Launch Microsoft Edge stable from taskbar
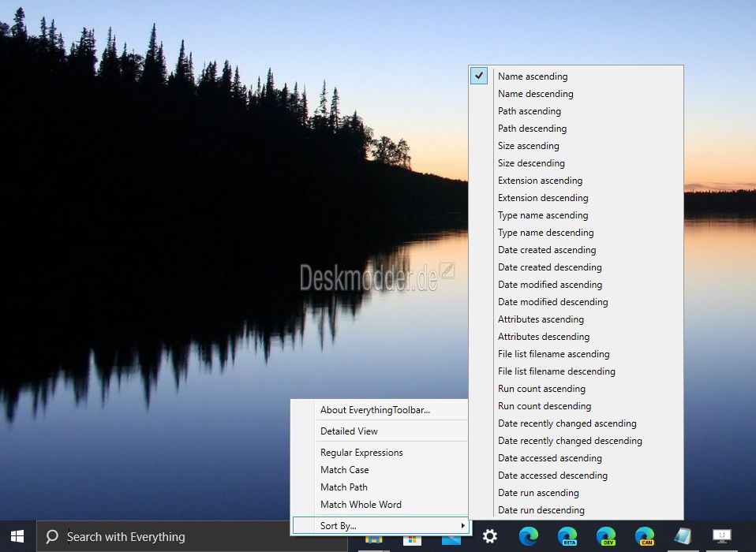This screenshot has width=756, height=552. point(529,536)
